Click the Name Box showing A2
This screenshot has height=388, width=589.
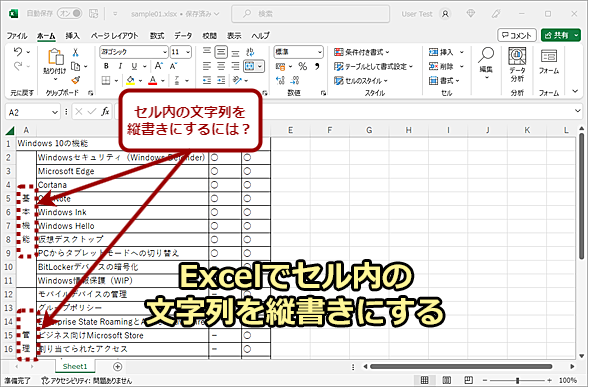tap(32, 112)
